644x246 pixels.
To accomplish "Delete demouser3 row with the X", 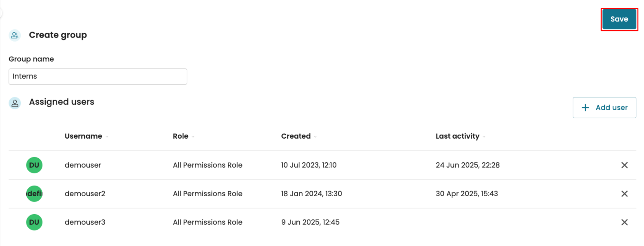I will pyautogui.click(x=624, y=222).
